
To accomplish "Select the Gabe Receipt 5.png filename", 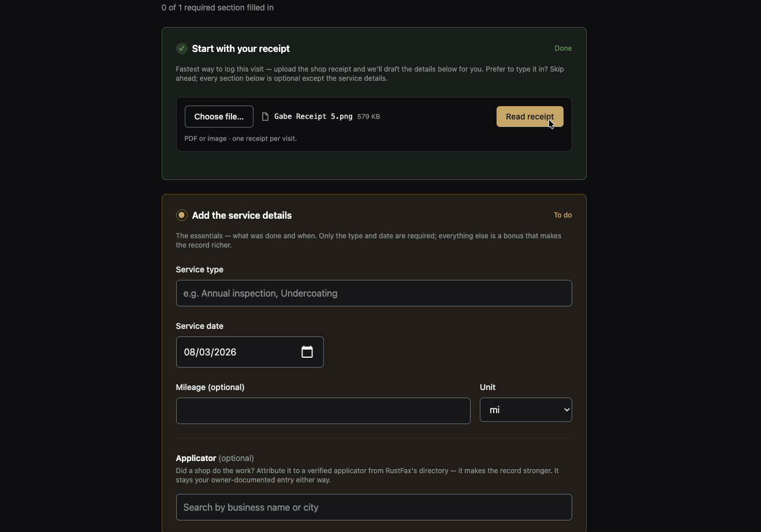I will (314, 117).
